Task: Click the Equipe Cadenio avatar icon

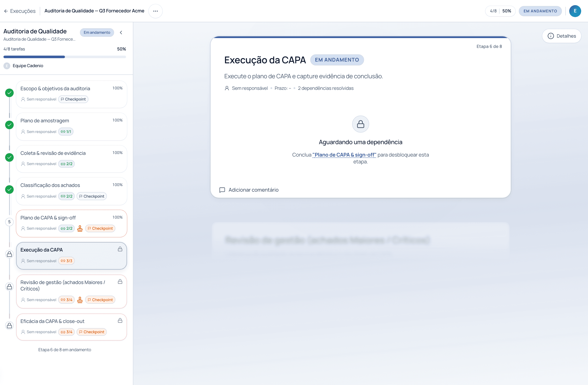Action: (x=7, y=66)
